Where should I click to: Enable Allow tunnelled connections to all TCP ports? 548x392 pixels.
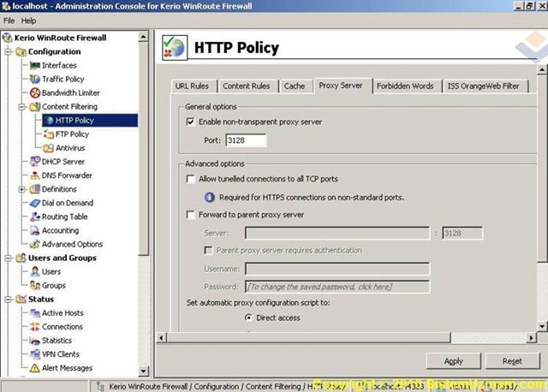click(190, 179)
